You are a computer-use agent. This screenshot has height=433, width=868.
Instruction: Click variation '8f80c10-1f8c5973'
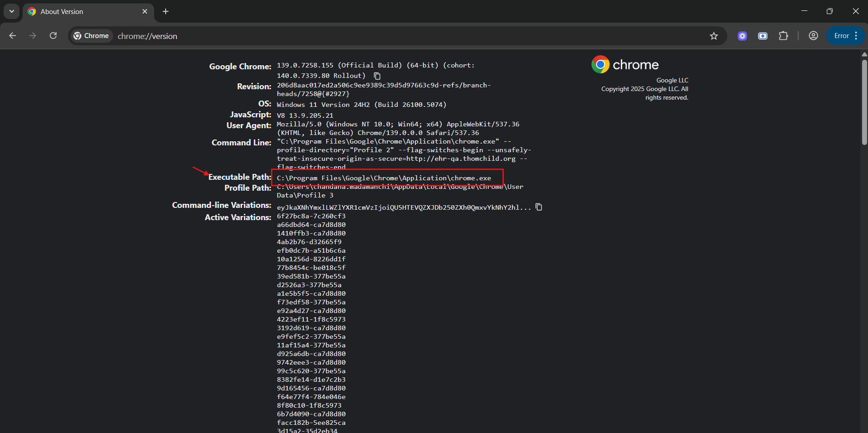coord(309,405)
